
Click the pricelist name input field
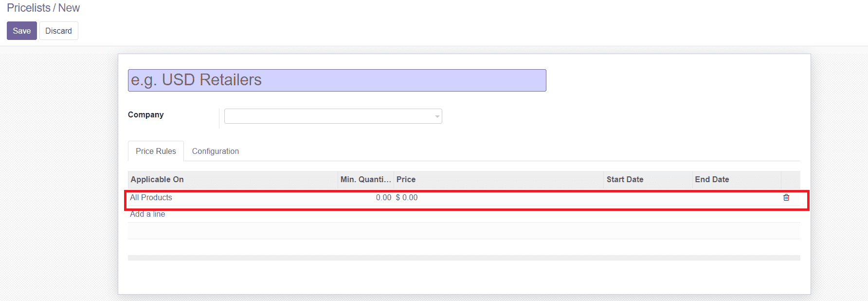[337, 80]
